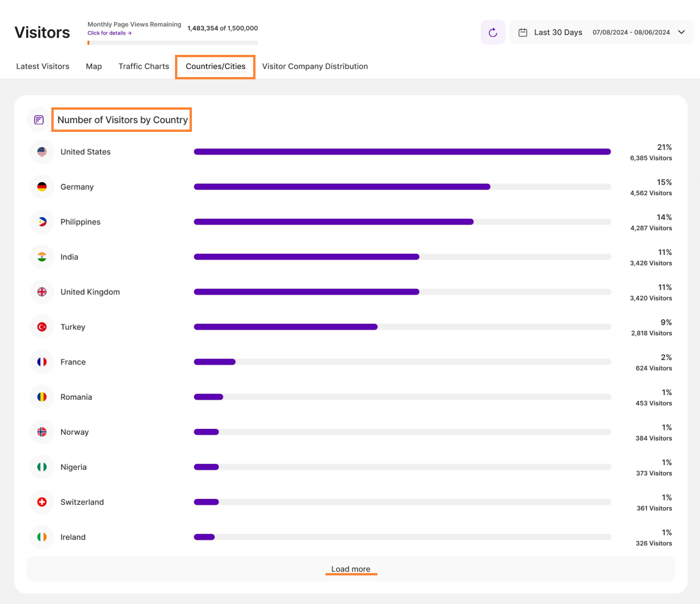The height and width of the screenshot is (604, 700).
Task: Click the calendar icon in date selector
Action: coord(523,33)
